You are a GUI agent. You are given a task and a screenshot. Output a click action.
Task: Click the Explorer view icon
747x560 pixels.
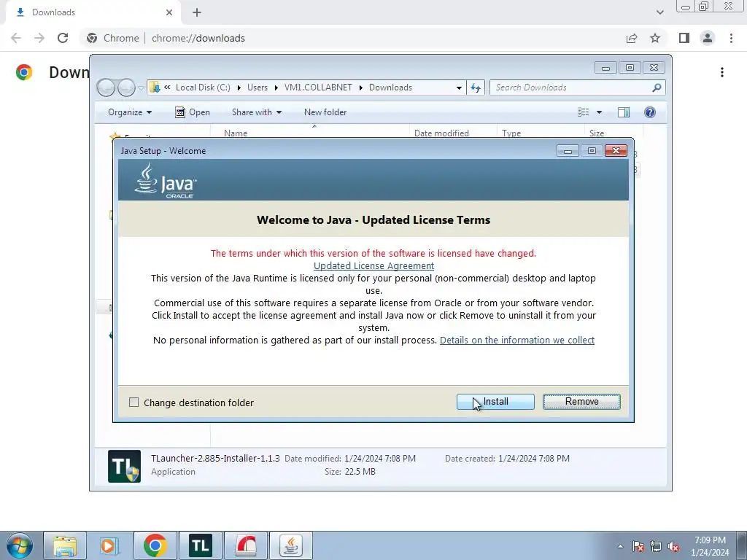583,112
